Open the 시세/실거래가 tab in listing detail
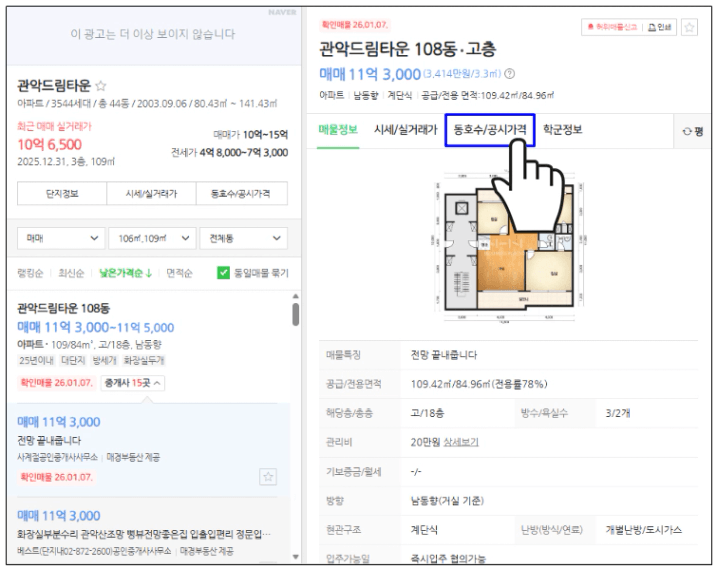717x569 pixels. click(x=406, y=130)
